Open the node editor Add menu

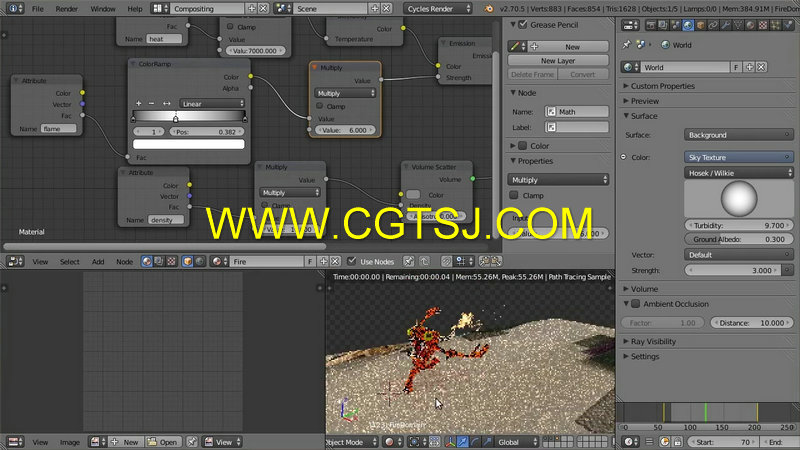pyautogui.click(x=98, y=261)
